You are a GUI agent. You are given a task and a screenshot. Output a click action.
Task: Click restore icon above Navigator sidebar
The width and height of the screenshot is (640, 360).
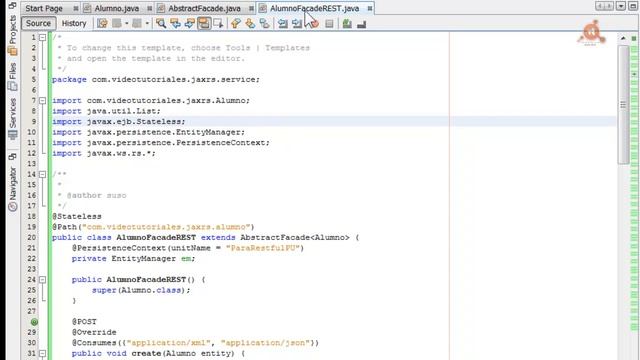coord(12,157)
